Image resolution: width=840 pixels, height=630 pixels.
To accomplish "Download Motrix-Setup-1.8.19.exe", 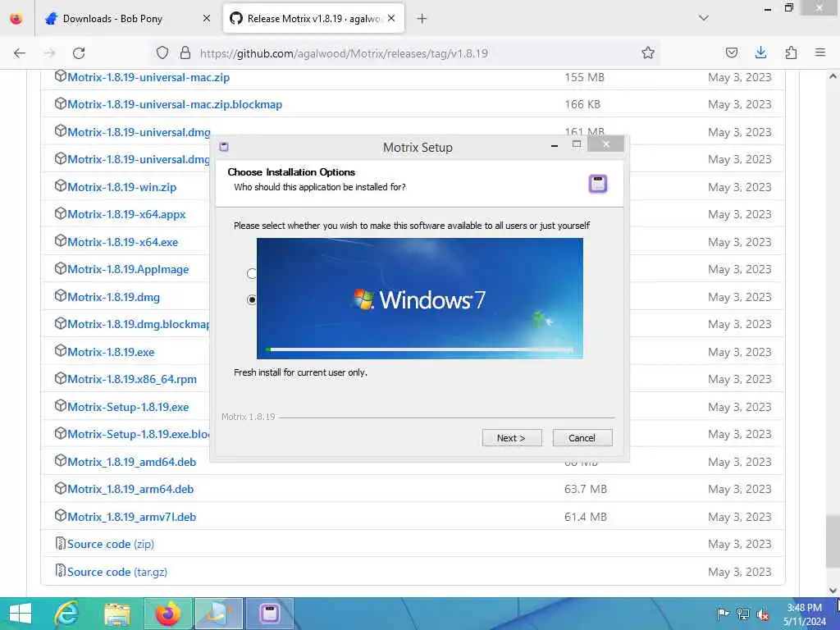I will [x=128, y=407].
